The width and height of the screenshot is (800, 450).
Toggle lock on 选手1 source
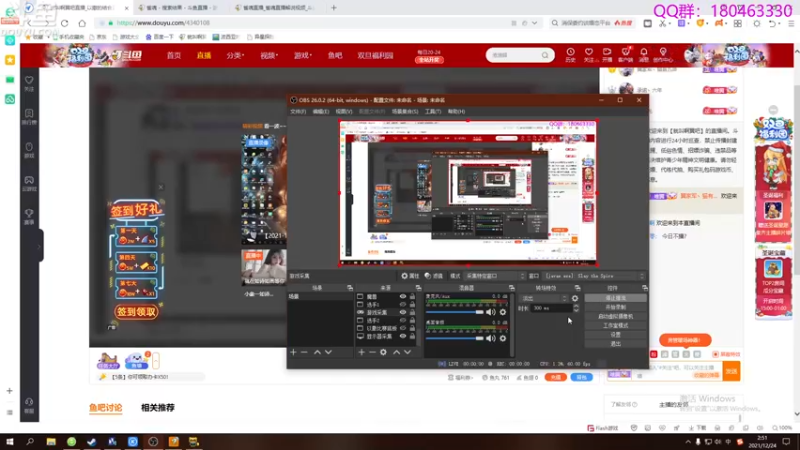pos(412,305)
